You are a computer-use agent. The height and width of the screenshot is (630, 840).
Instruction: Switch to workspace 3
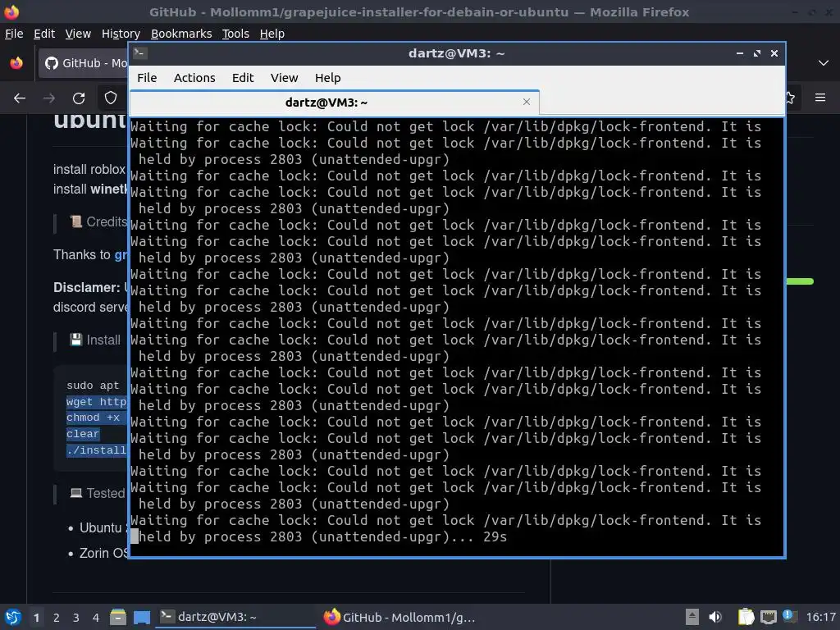click(x=76, y=618)
